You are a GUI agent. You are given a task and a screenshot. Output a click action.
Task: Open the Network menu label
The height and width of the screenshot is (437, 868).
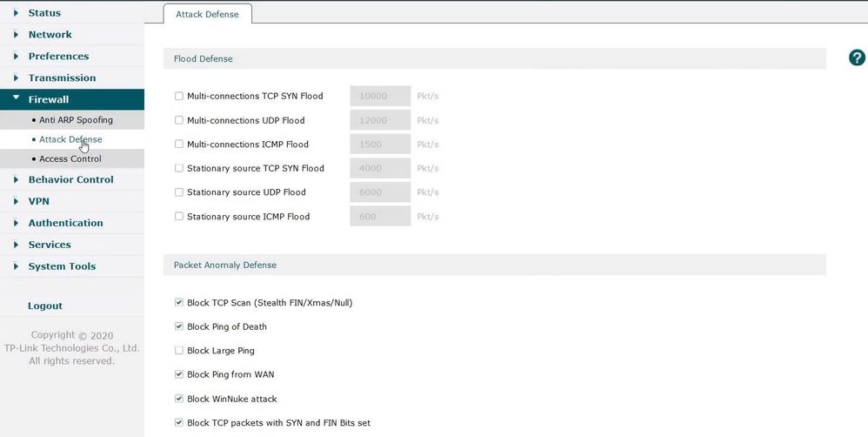50,34
